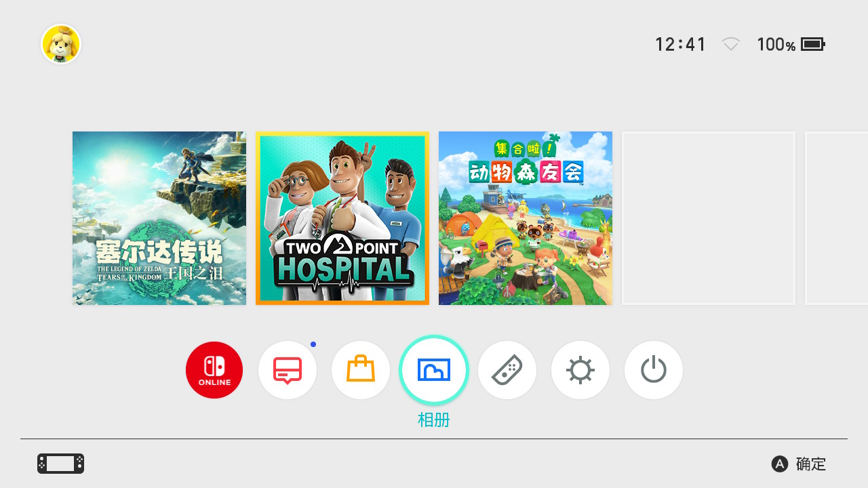Click the 相册 label under the album icon

pyautogui.click(x=434, y=420)
